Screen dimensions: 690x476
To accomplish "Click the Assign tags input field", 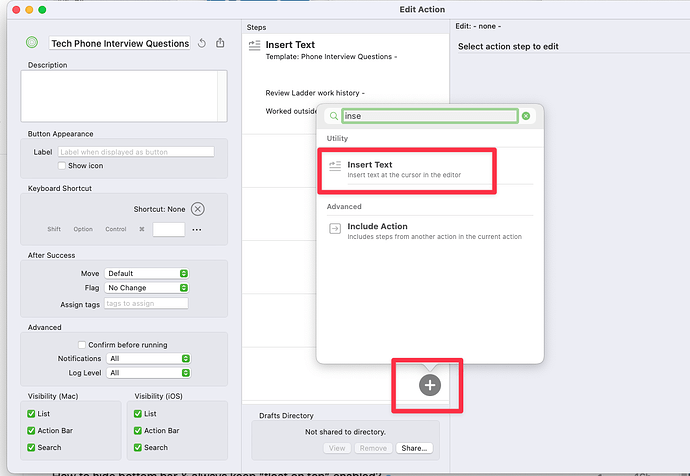I will [x=146, y=304].
